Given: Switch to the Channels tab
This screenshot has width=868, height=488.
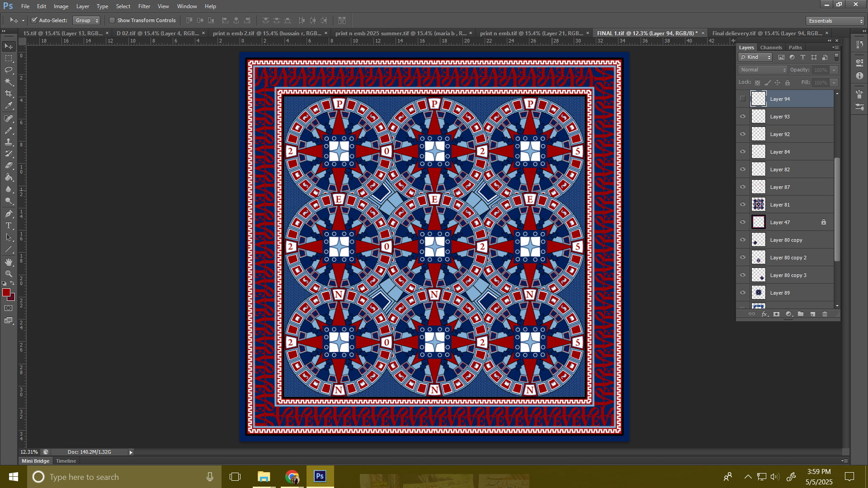Looking at the screenshot, I should (771, 47).
